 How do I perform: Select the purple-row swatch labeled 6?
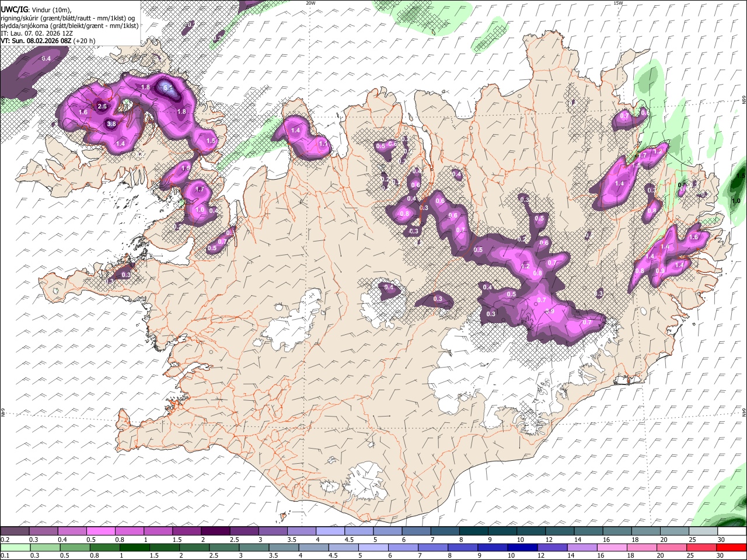[x=416, y=531]
